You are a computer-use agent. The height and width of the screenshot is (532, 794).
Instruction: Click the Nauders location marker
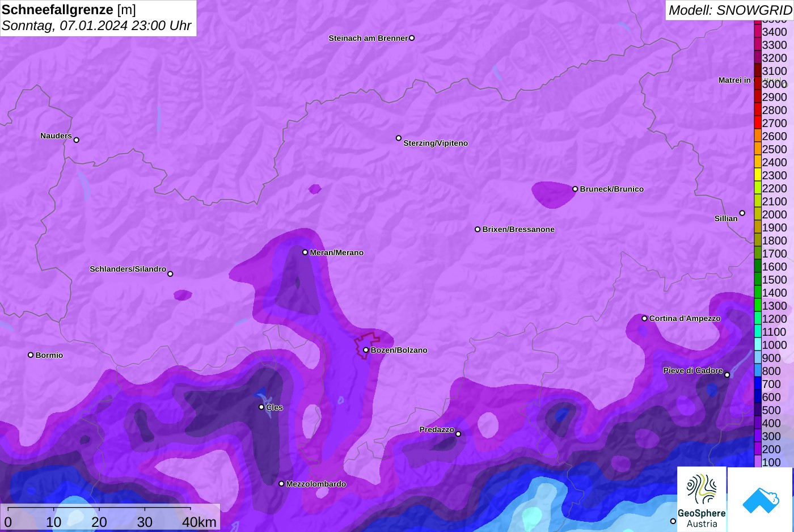point(77,140)
